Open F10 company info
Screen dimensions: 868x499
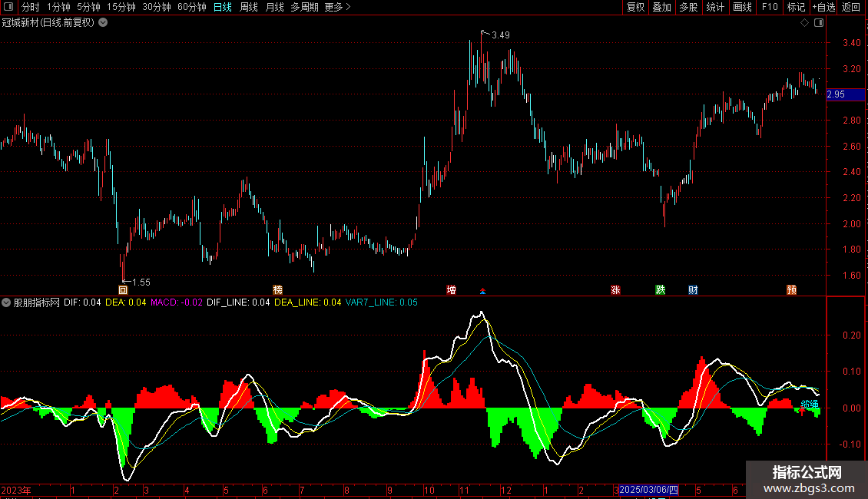coord(770,7)
